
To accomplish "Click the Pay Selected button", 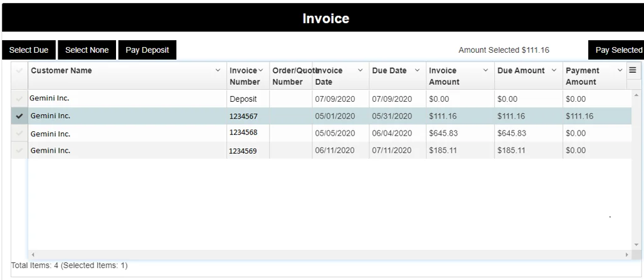I will tap(618, 50).
